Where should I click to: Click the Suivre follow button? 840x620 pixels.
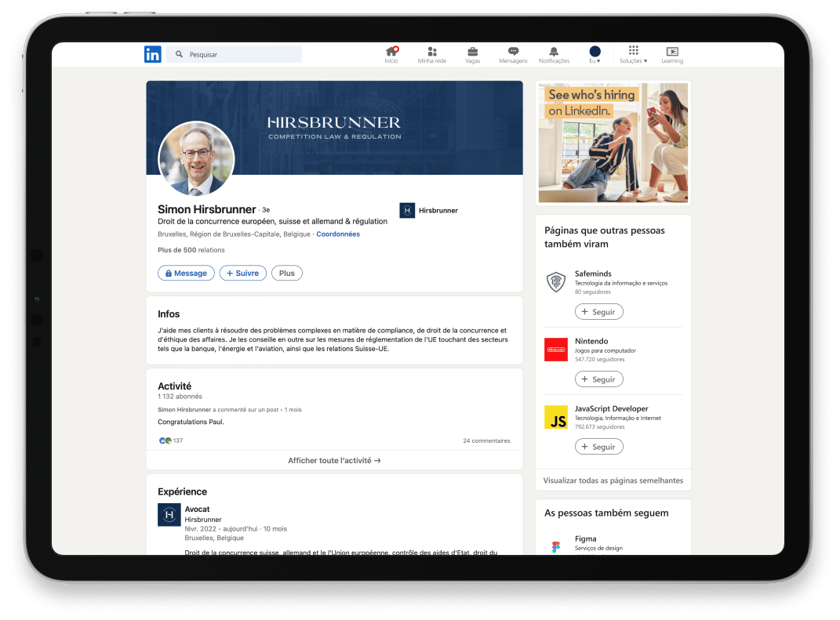pos(242,273)
